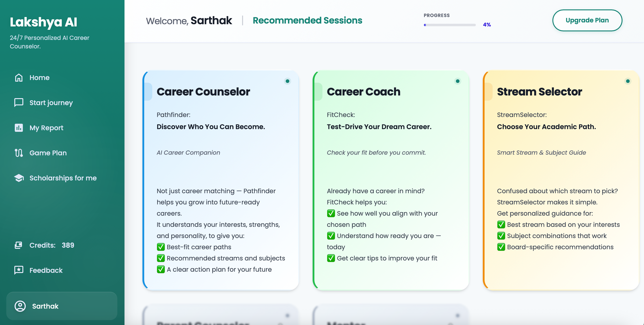This screenshot has height=325, width=644.
Task: Click the My Report chart icon
Action: point(19,128)
